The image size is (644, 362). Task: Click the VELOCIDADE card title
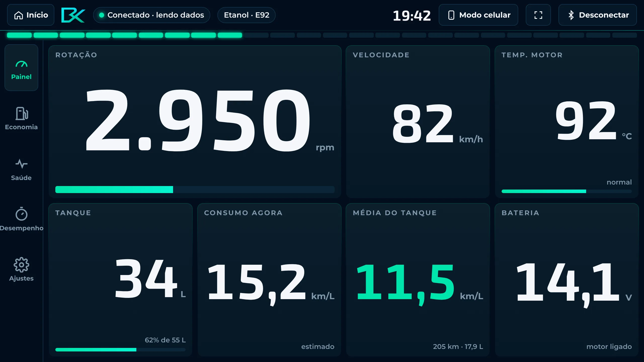[381, 55]
